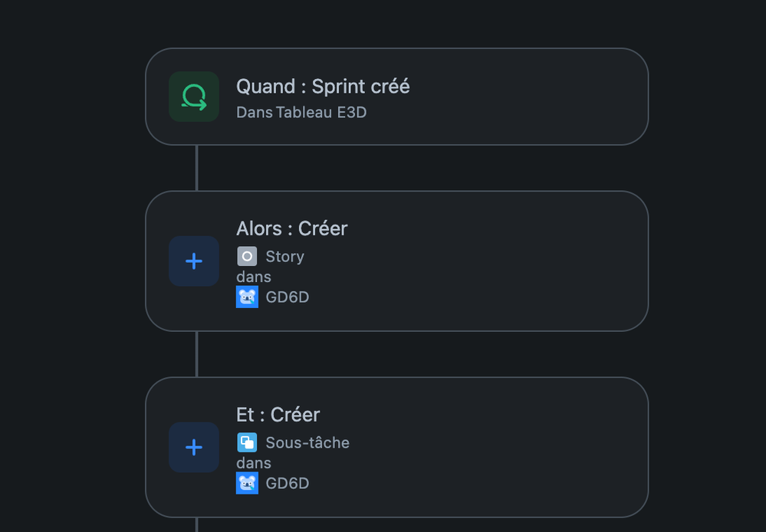Click the word dans in Alors : Créer card
Image resolution: width=766 pixels, height=532 pixels.
(254, 277)
